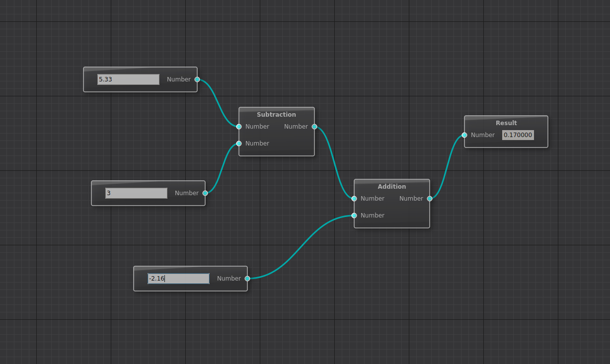Click the Result node's input socket
Screen dimensions: 610x364
pos(464,135)
